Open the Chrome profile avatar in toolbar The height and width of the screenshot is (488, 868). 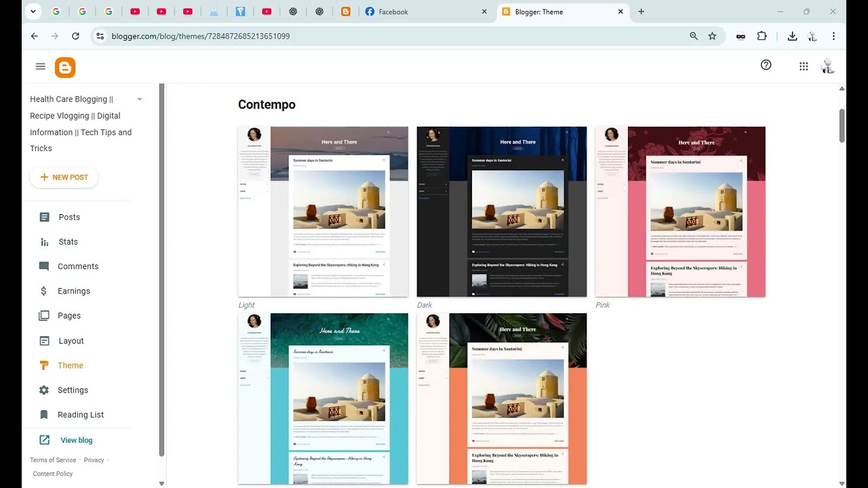click(x=812, y=36)
